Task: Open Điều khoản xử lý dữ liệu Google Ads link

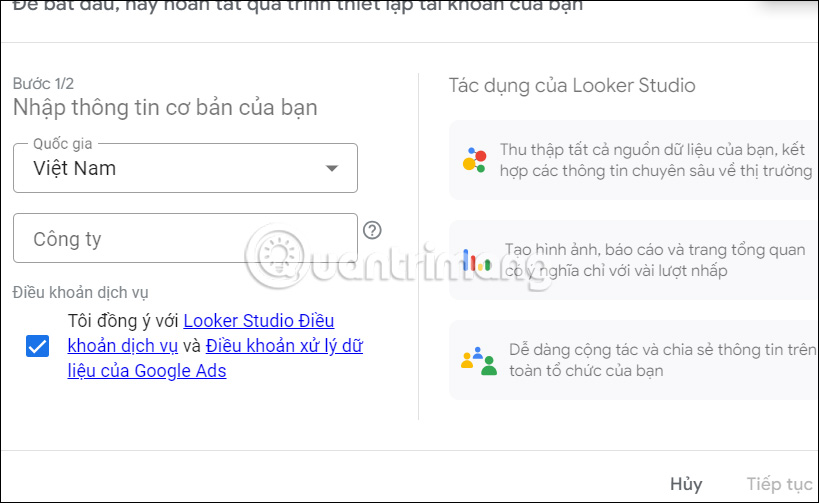Action: tap(285, 346)
